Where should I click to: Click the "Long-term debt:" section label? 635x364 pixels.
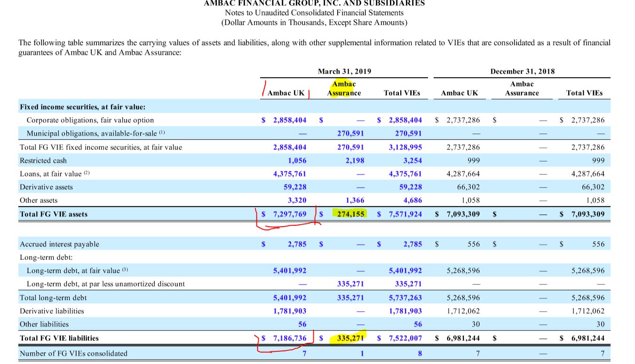click(46, 257)
